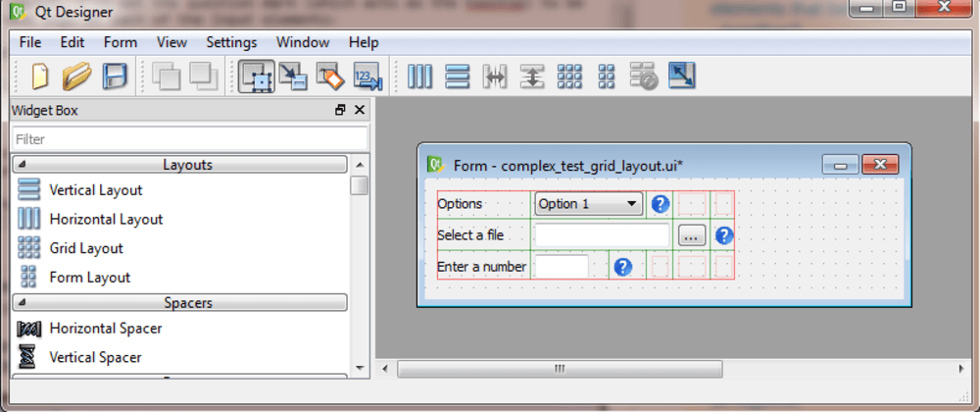Image resolution: width=980 pixels, height=412 pixels.
Task: Click the Send to Back toolbar icon
Action: 167,77
